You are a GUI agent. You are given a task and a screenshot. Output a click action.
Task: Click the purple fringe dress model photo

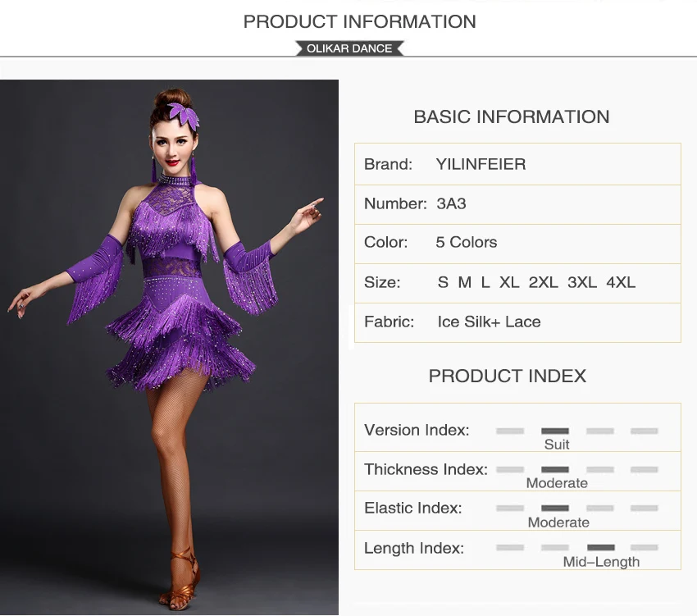pos(169,347)
